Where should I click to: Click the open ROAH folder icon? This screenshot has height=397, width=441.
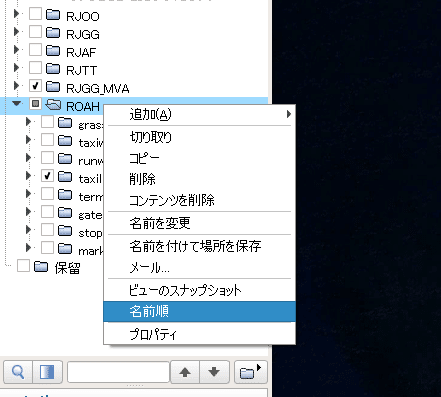point(53,105)
